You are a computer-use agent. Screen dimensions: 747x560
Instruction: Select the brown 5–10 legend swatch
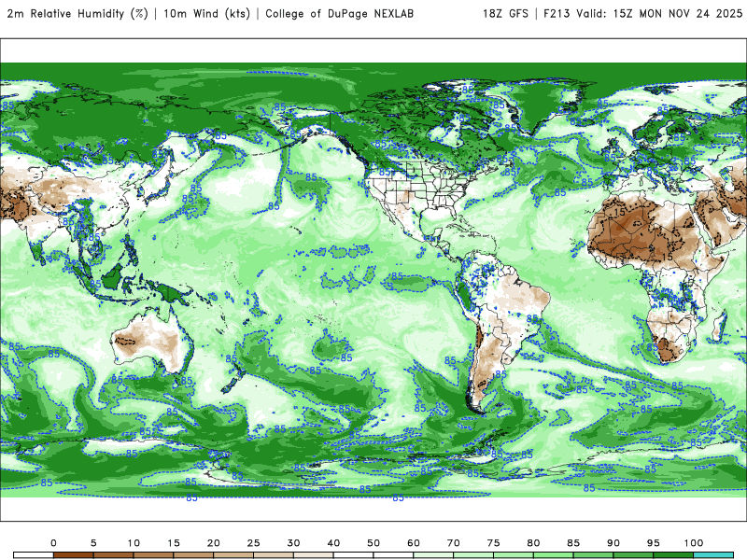[x=113, y=555]
